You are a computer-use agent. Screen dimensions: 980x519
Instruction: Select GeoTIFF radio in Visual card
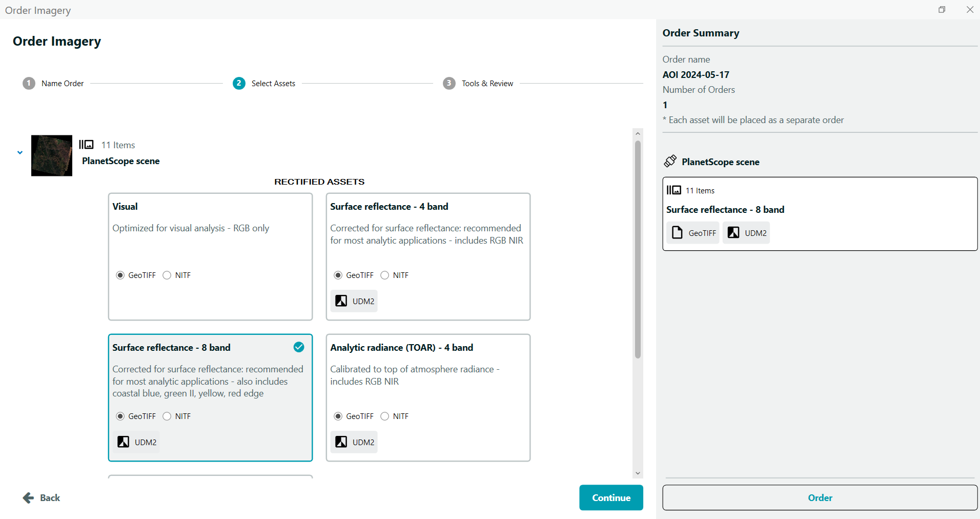tap(120, 275)
